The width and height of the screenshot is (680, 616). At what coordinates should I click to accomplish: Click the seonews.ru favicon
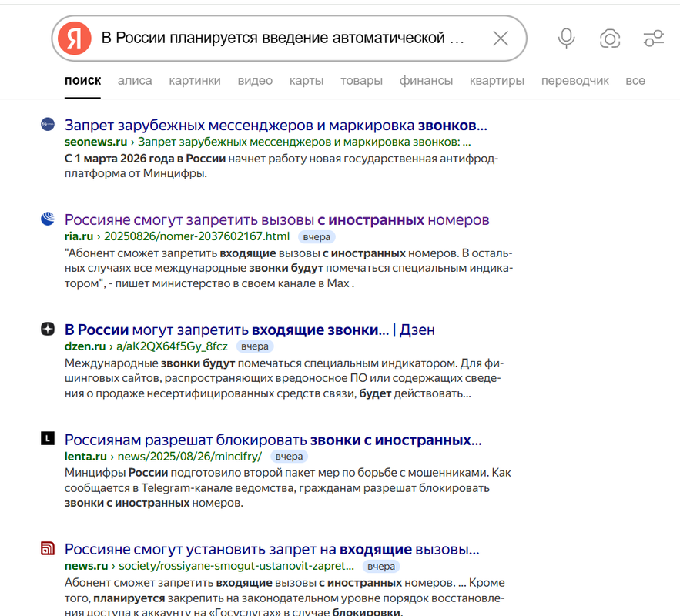pyautogui.click(x=48, y=125)
